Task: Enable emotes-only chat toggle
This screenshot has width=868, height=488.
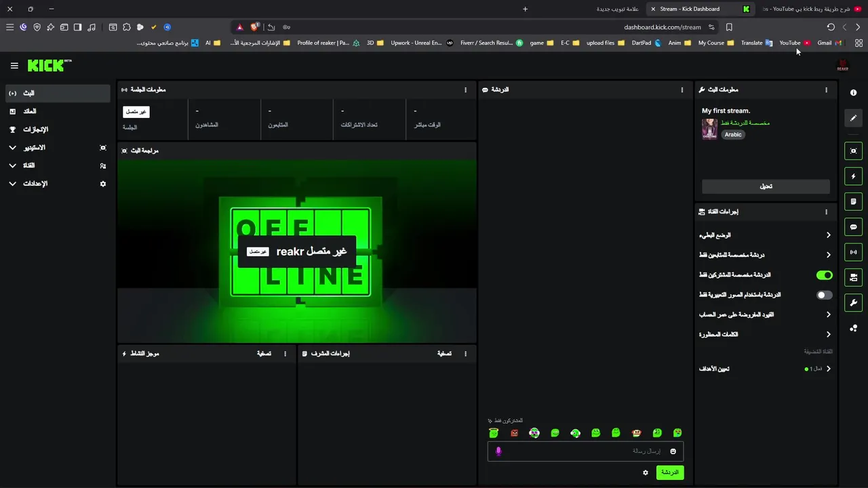Action: click(x=824, y=295)
